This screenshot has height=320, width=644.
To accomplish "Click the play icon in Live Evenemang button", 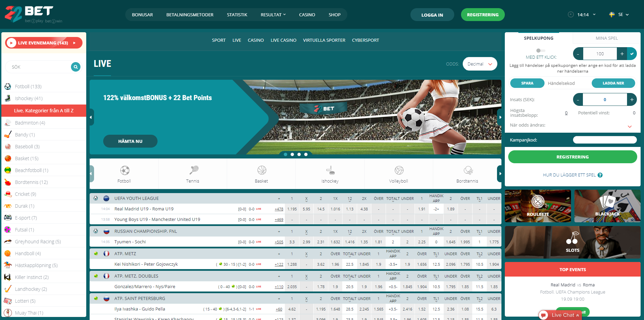I will (x=11, y=43).
